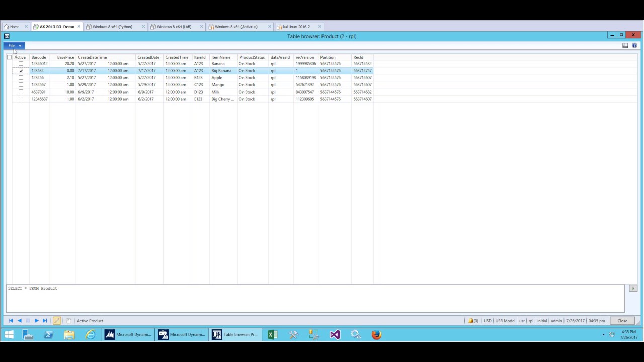Click the SELECT * FROM Product query box
Image resolution: width=644 pixels, height=362 pixels.
pos(315,298)
